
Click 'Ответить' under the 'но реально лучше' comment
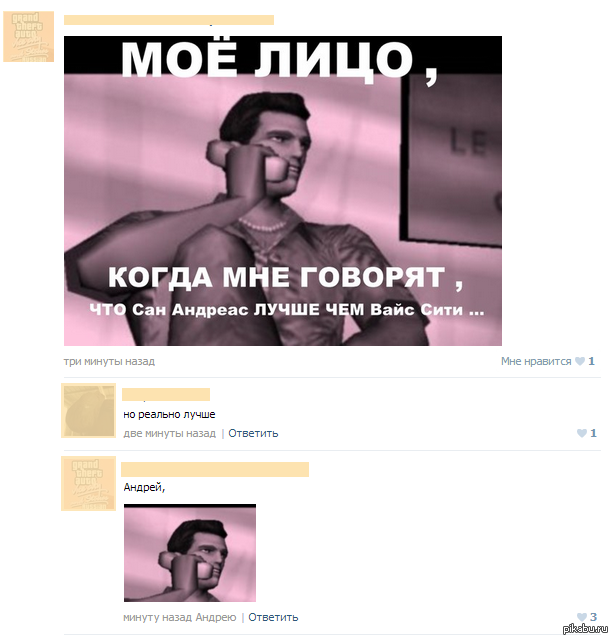[x=253, y=433]
